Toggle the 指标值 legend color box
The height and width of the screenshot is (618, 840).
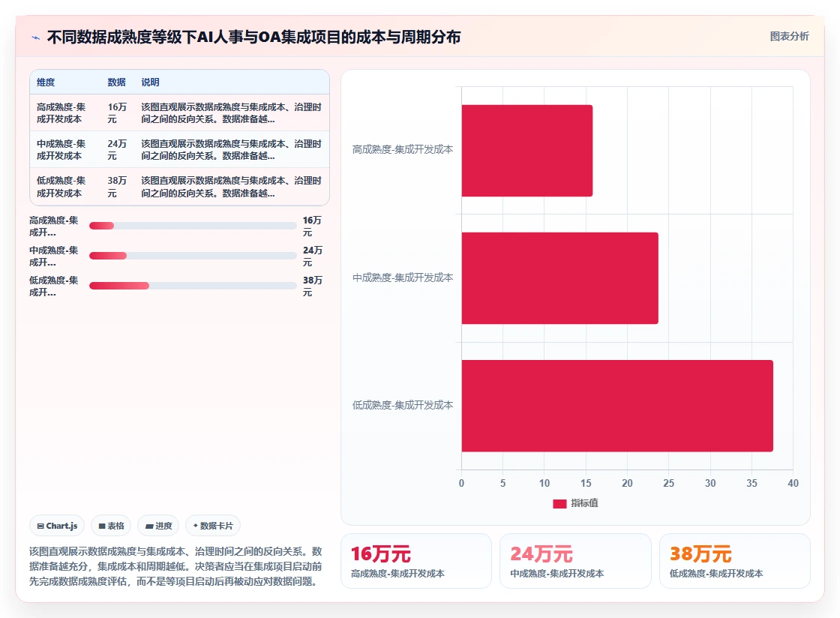point(559,503)
